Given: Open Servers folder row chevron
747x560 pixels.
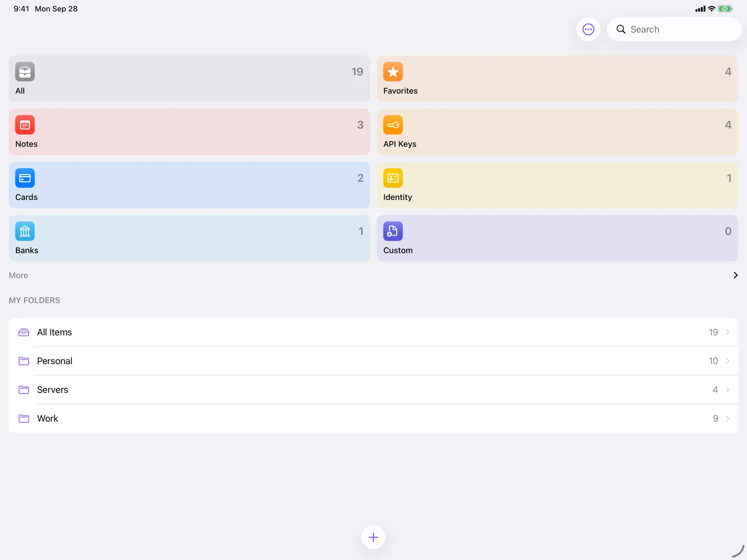Looking at the screenshot, I should [x=727, y=390].
